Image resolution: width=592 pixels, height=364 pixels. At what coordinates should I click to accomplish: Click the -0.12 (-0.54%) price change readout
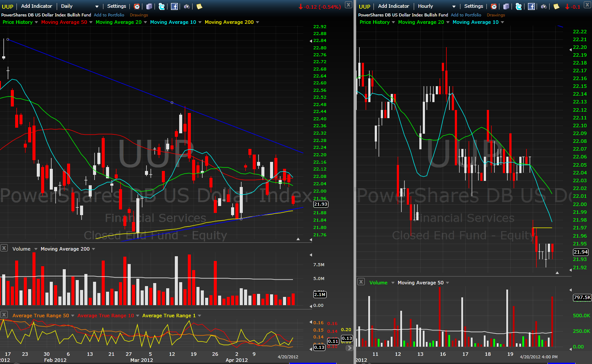pos(319,6)
